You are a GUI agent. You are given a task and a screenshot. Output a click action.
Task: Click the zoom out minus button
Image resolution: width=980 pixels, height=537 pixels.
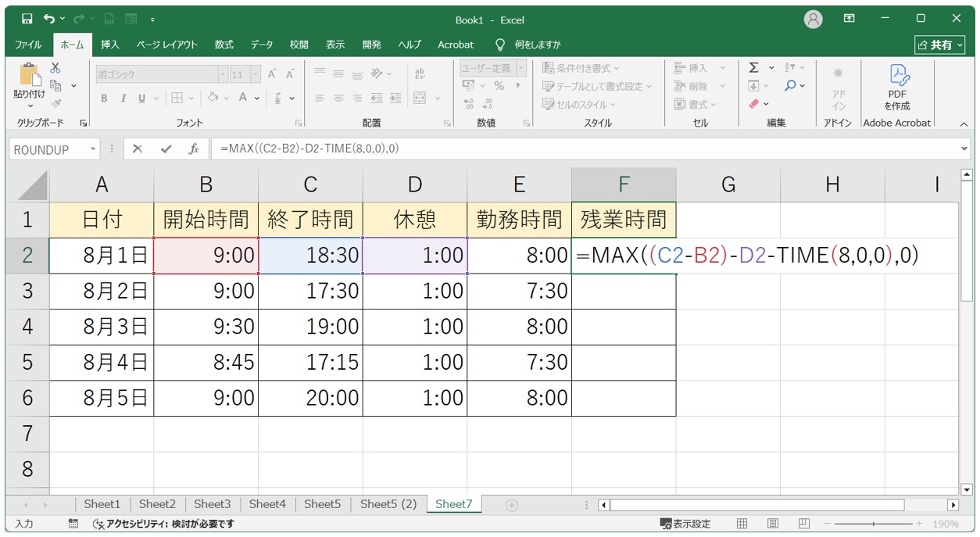pos(828,524)
